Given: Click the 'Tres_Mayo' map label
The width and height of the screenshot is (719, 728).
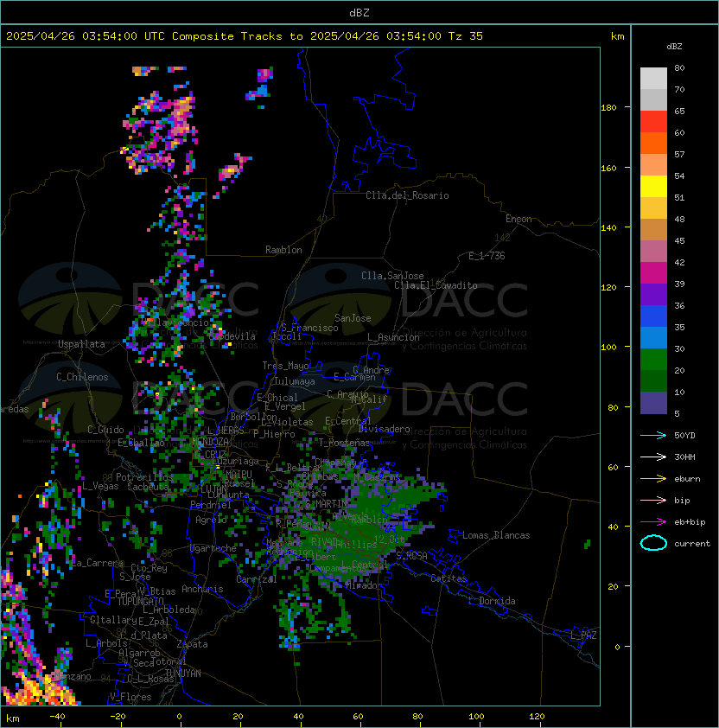Looking at the screenshot, I should (285, 366).
